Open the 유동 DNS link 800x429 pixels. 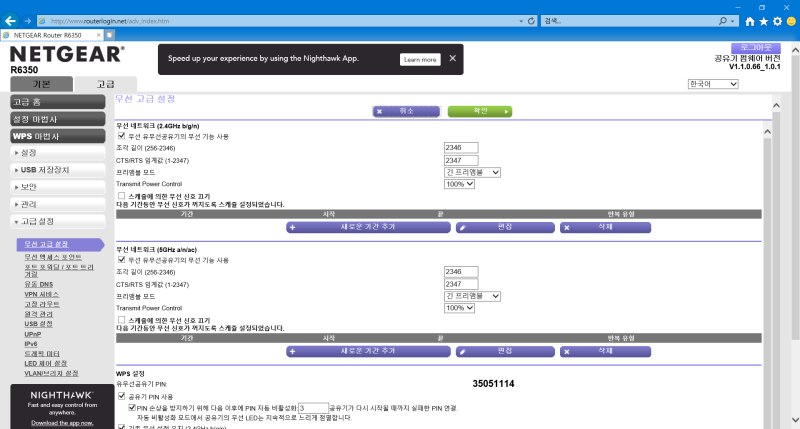[x=39, y=284]
